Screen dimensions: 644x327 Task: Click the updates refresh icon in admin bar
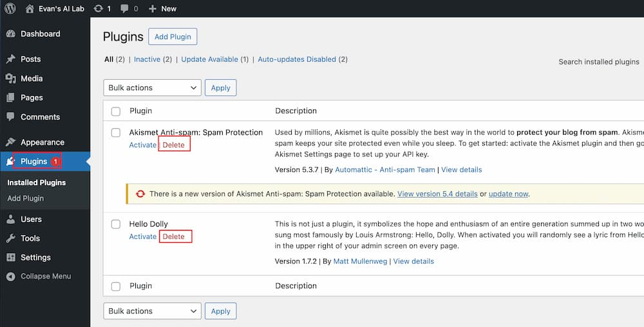(98, 8)
